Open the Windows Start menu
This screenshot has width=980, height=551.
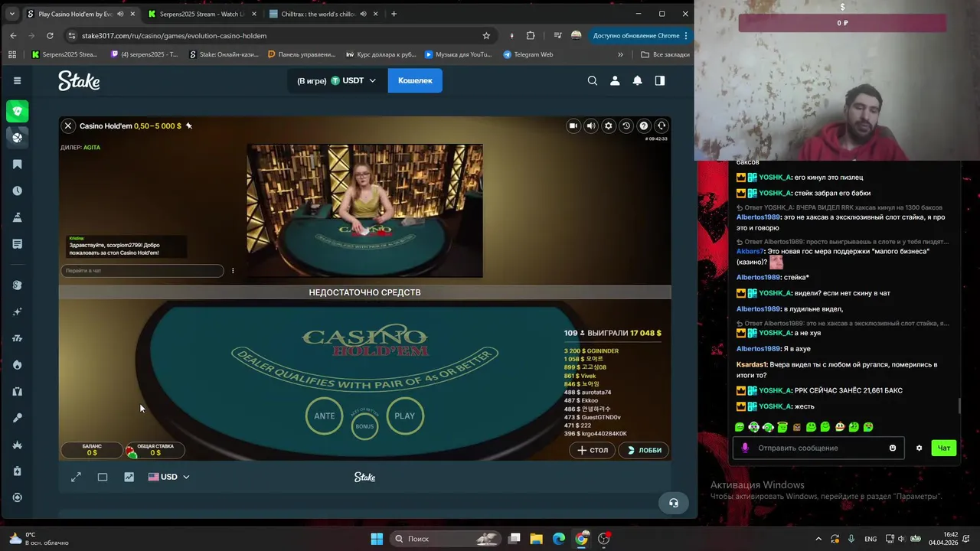pos(377,539)
